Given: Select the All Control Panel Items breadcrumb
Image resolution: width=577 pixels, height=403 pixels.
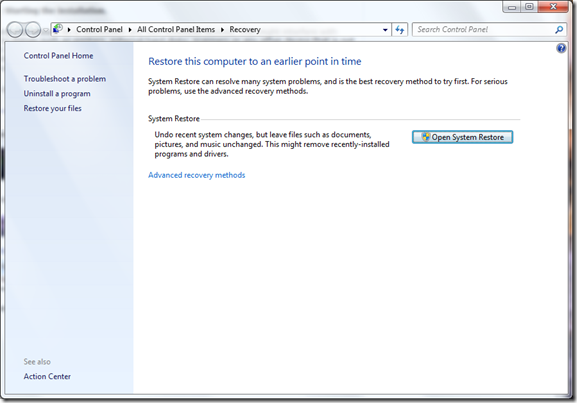Looking at the screenshot, I should point(176,29).
